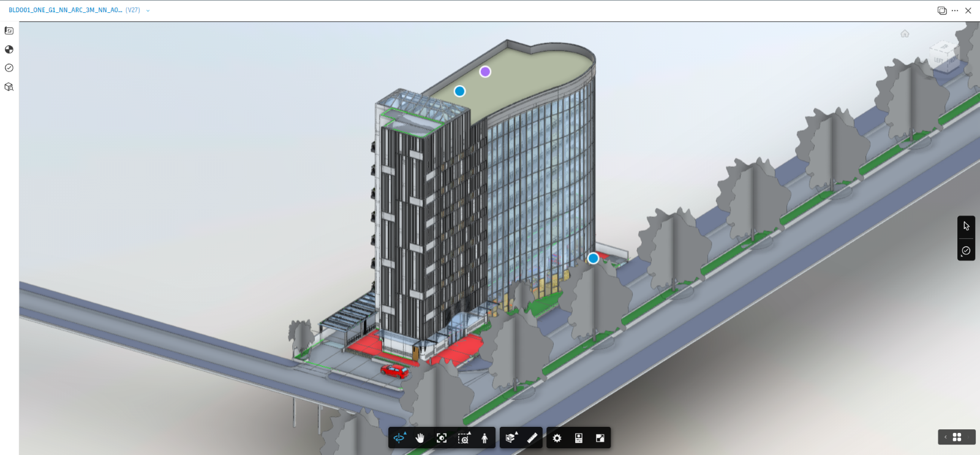Open the more options ellipsis menu
980x455 pixels.
click(955, 10)
